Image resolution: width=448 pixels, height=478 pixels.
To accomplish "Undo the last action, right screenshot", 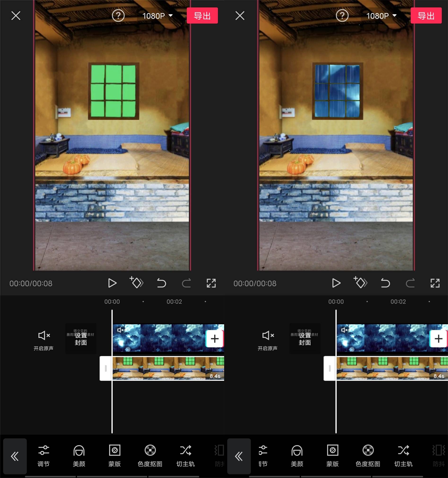I will 385,283.
